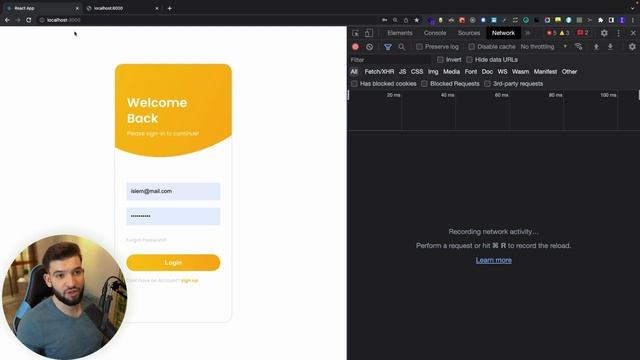Clear the network log icon
The height and width of the screenshot is (360, 640).
pos(369,47)
